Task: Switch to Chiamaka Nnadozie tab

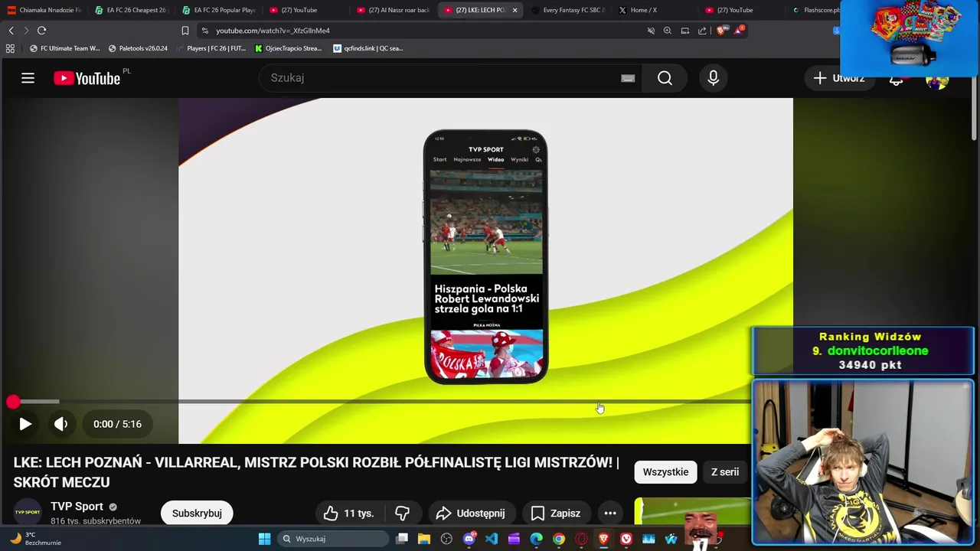Action: tap(44, 10)
